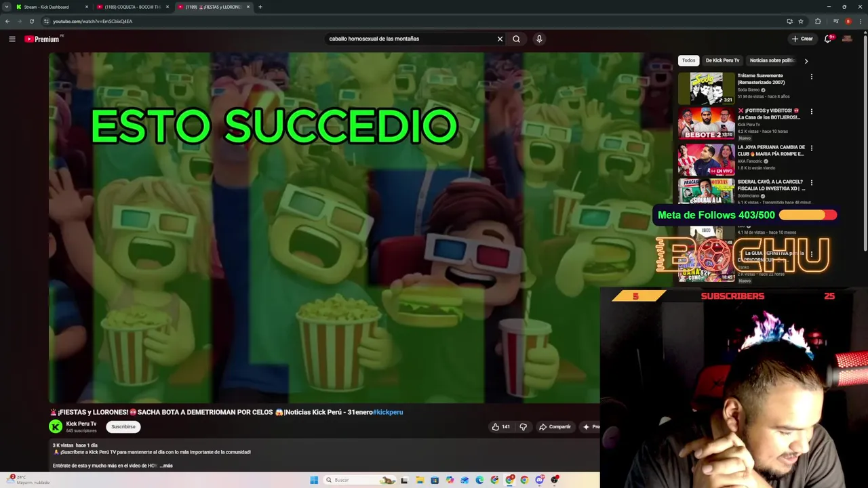Open Kick Peru Tv channel avatar

[x=56, y=426]
